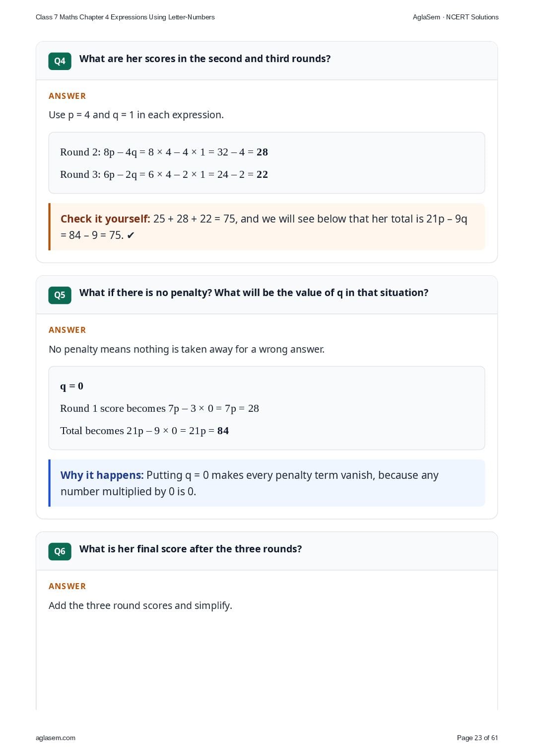The image size is (534, 756).
Task: Click the Why it happens callout box
Action: [267, 483]
